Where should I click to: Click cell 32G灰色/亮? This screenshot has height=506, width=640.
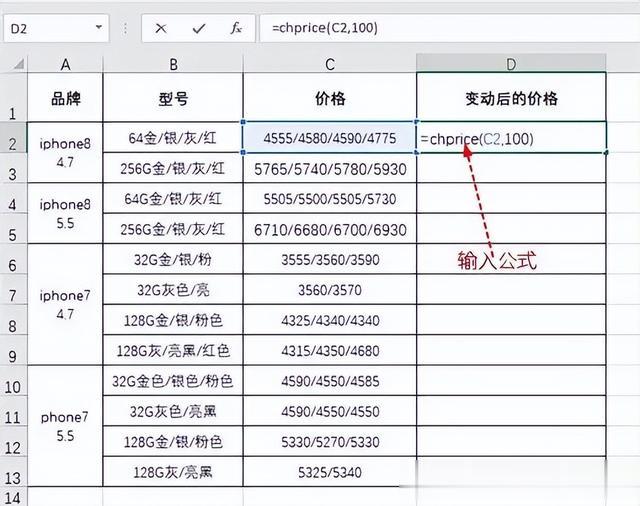click(173, 290)
